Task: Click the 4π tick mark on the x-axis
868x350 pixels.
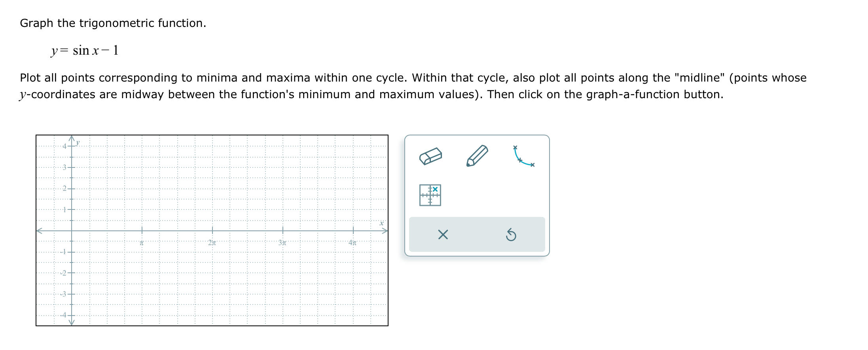Action: coord(353,230)
